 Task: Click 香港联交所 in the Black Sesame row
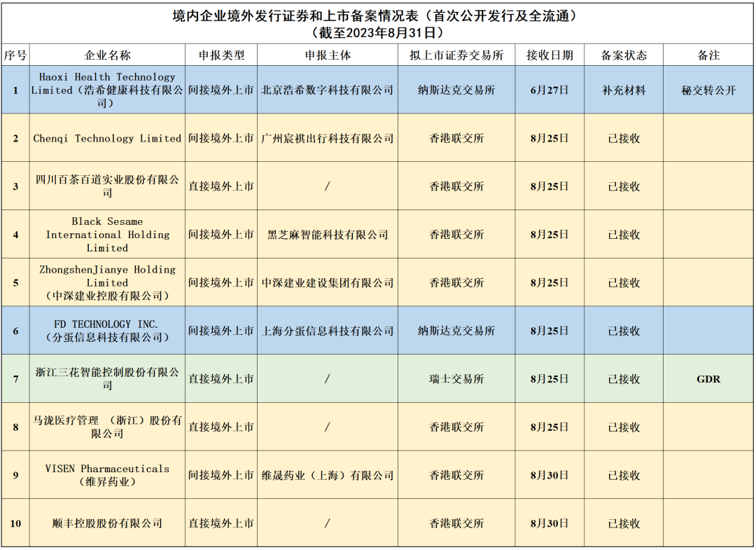(456, 235)
